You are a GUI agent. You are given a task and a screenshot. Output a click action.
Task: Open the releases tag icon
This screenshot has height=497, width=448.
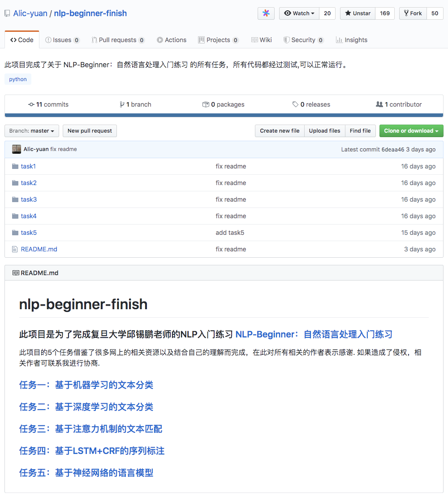pyautogui.click(x=295, y=104)
